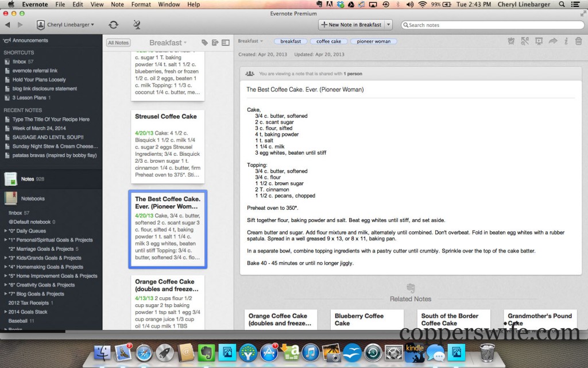This screenshot has width=588, height=368.
Task: Click the Announcements megaphone icon
Action: click(x=6, y=41)
